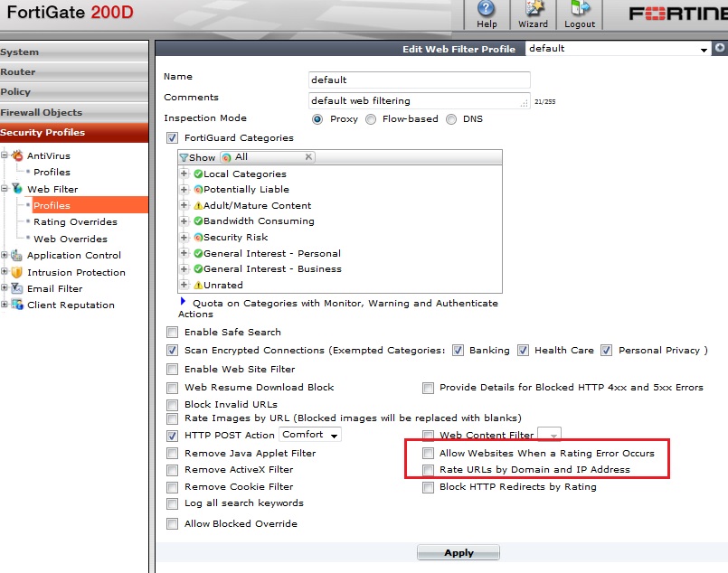Viewport: 728px width, 573px height.
Task: Expand Local Categories node
Action: pos(184,174)
